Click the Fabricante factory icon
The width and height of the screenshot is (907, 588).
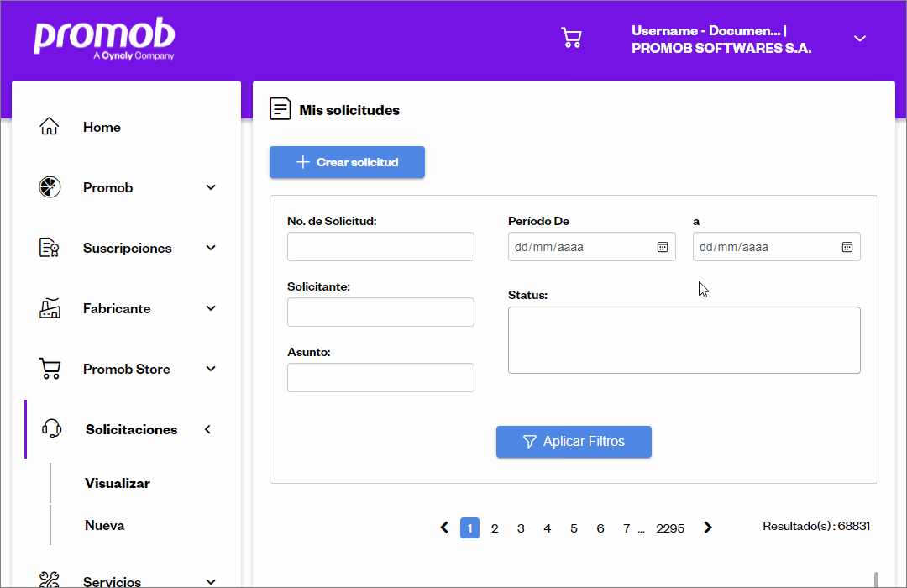click(x=50, y=308)
